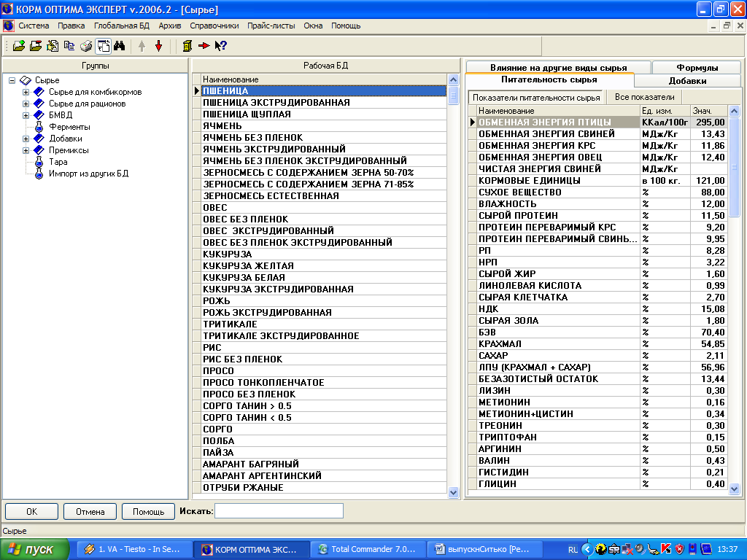This screenshot has width=747, height=560.
Task: Open the Окна menu
Action: click(x=313, y=26)
